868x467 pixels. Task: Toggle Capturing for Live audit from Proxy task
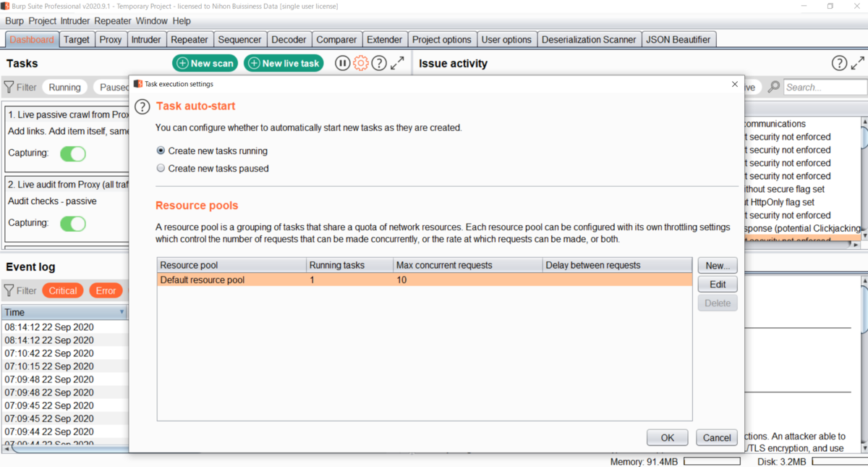73,223
